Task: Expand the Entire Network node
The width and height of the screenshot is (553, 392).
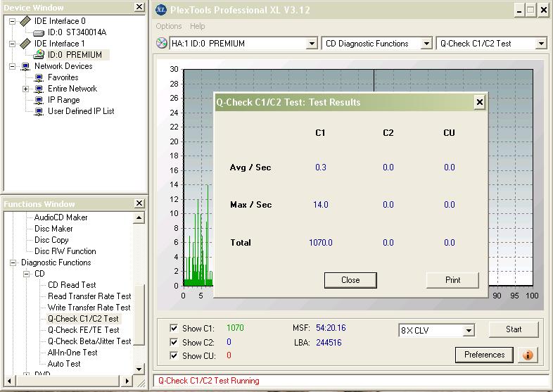Action: point(26,89)
